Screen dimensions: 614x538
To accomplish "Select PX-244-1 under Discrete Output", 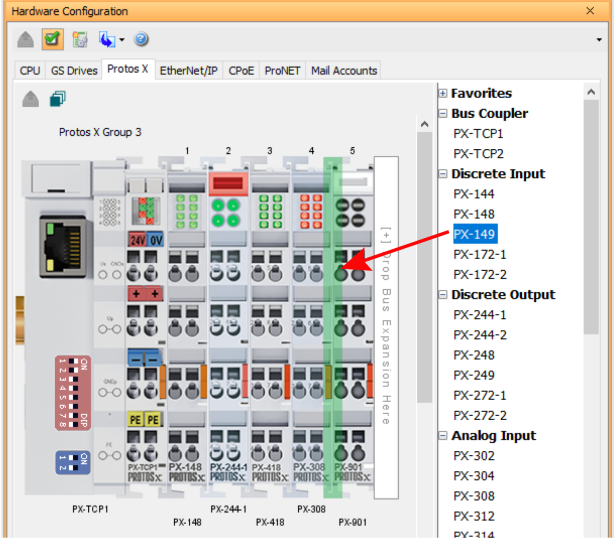I will click(x=480, y=315).
